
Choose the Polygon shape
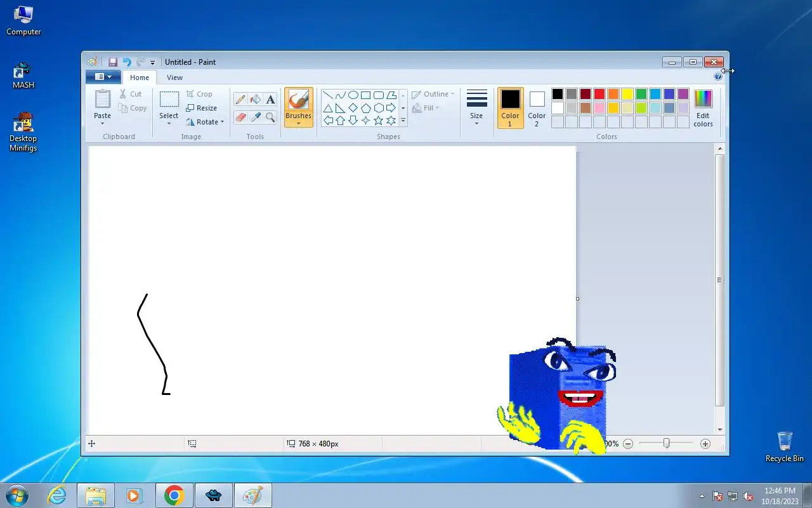point(391,95)
